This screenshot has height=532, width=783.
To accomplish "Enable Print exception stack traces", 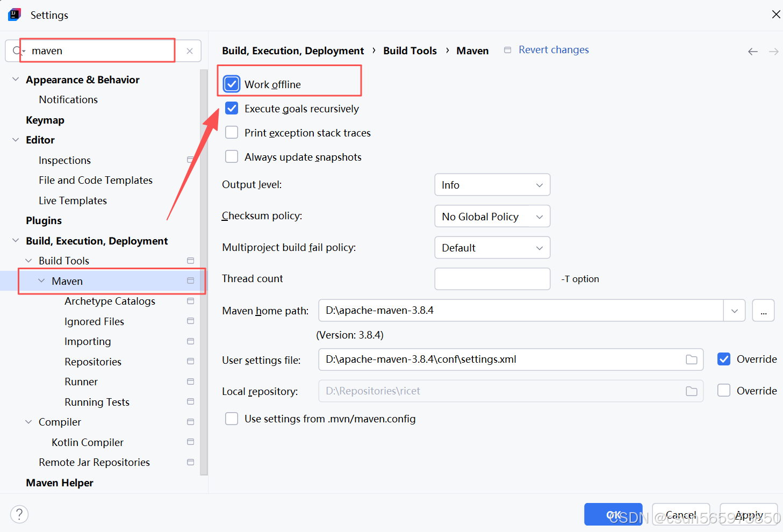I will [232, 133].
